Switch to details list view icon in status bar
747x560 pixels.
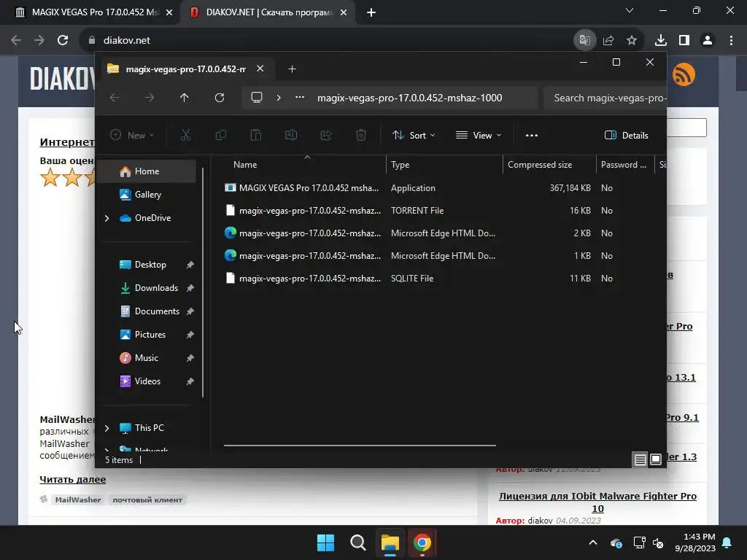click(640, 459)
